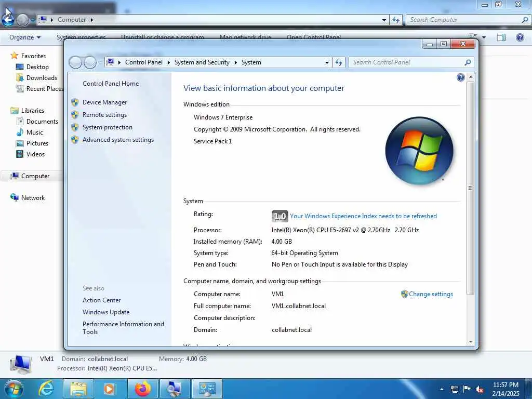
Task: Click System and Security in breadcrumb
Action: pos(202,62)
